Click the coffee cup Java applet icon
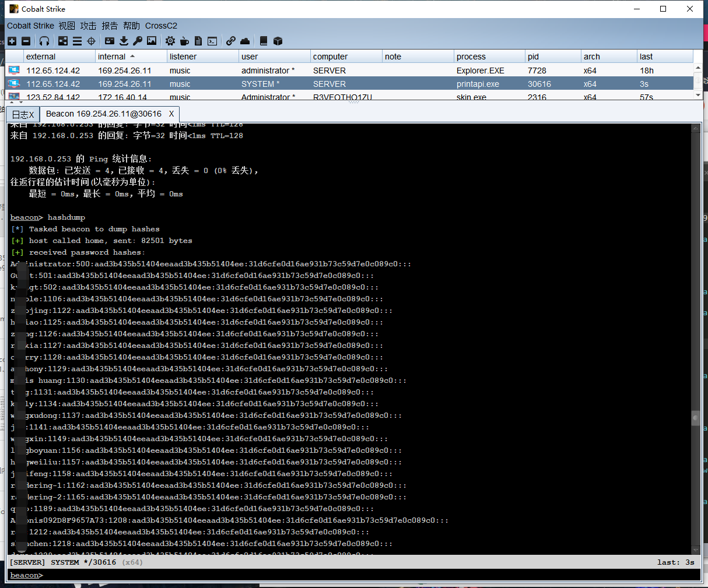This screenshot has height=588, width=708. pos(184,41)
